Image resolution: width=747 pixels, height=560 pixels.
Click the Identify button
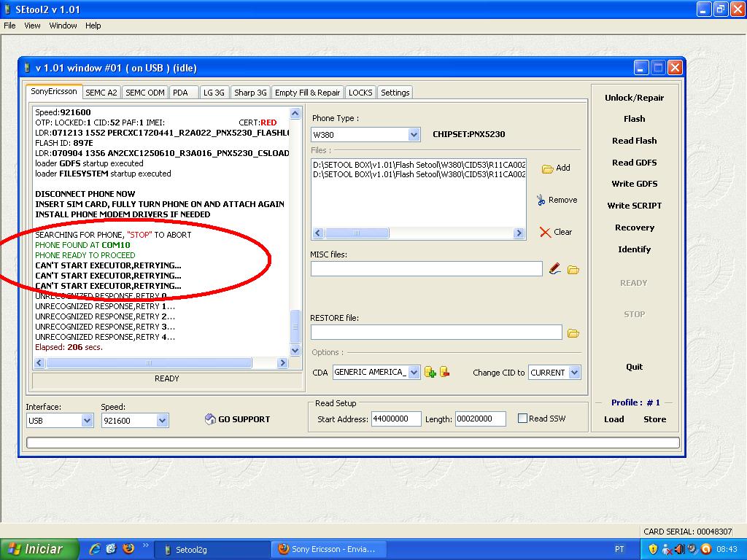(634, 249)
